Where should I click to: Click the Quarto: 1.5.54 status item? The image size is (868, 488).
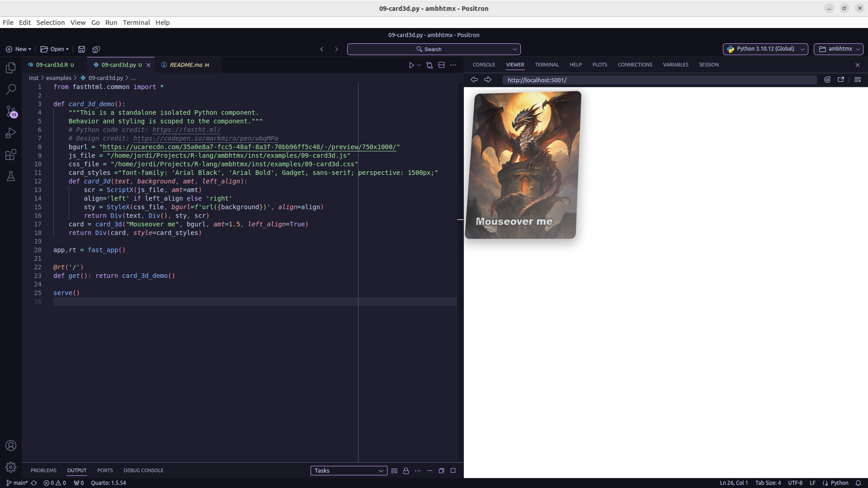click(x=108, y=483)
